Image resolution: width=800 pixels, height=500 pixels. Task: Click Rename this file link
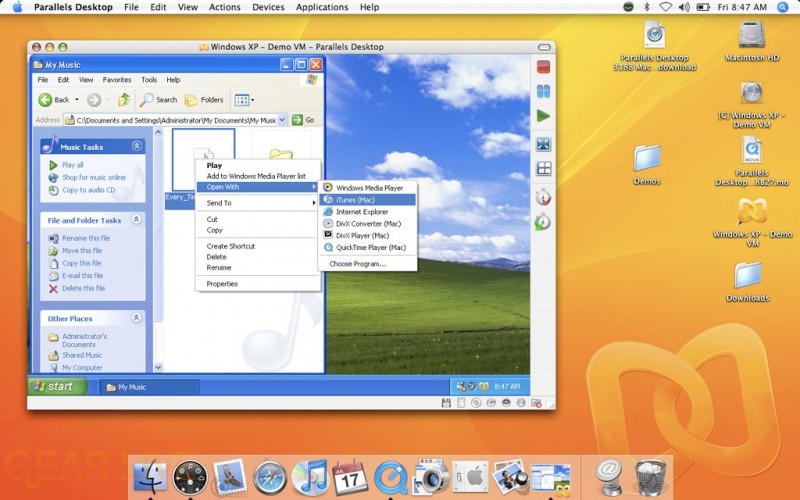[86, 238]
